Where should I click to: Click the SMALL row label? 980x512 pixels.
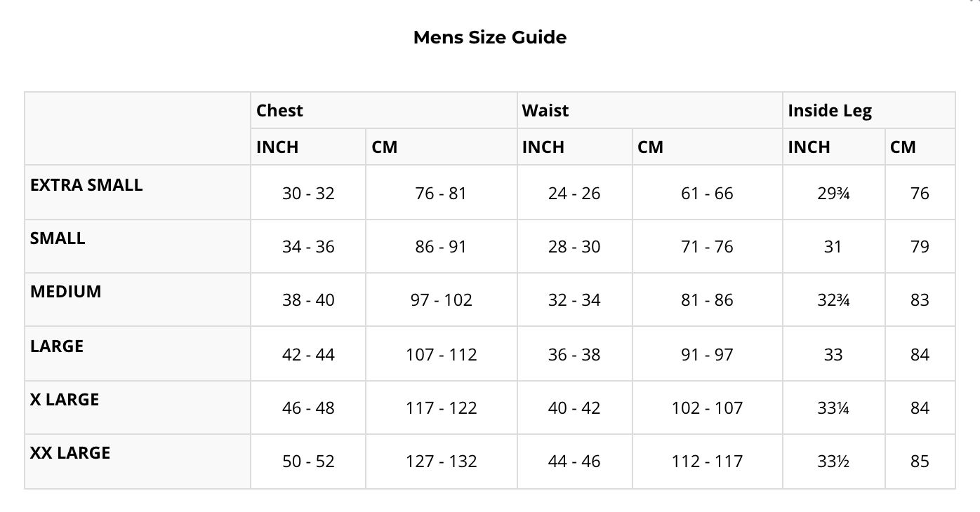pyautogui.click(x=58, y=238)
